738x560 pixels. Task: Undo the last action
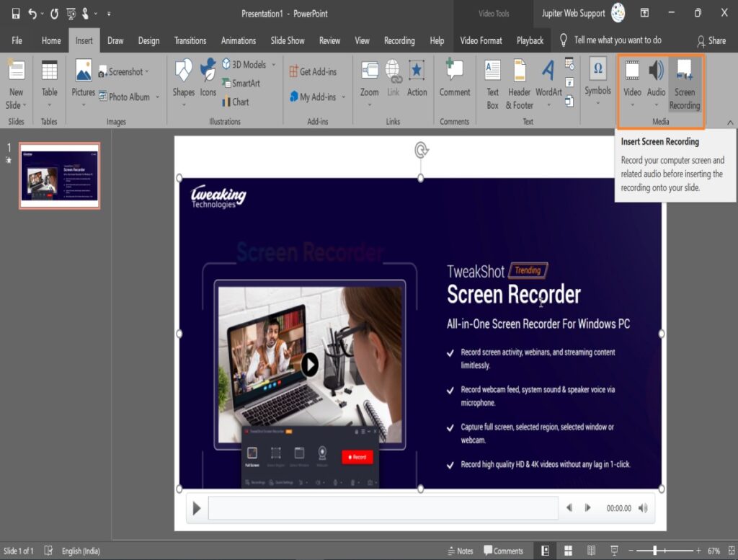tap(32, 14)
